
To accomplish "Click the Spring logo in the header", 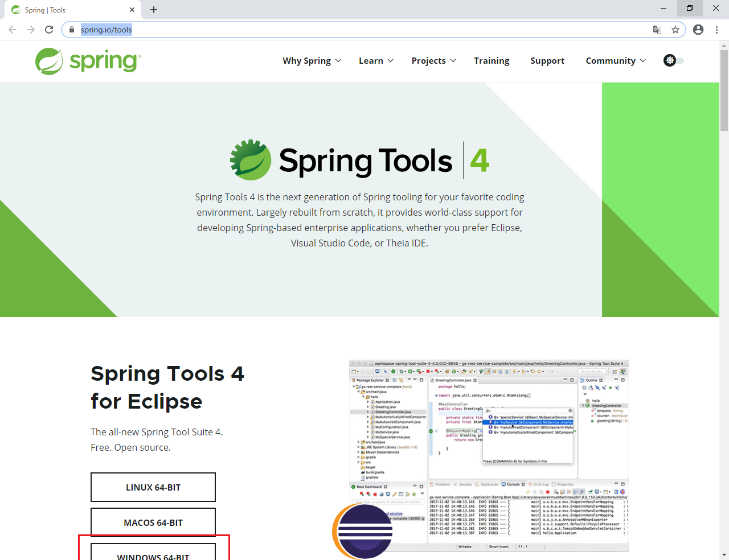I will [x=88, y=61].
